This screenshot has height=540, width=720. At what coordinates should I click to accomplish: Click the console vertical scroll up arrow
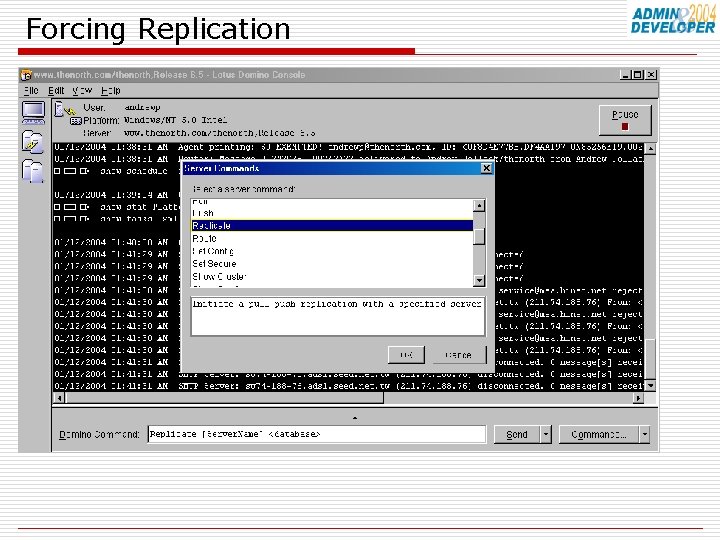click(x=651, y=149)
